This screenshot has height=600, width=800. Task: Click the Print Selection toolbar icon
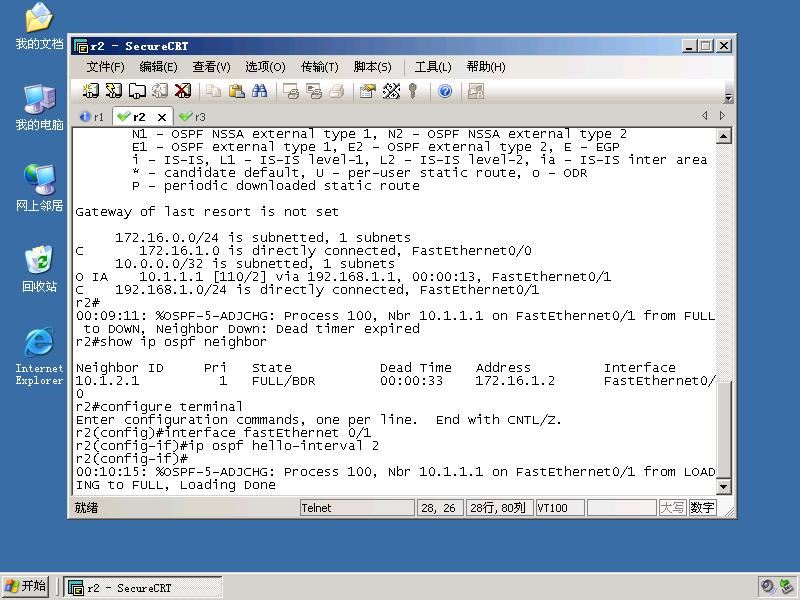pos(314,91)
